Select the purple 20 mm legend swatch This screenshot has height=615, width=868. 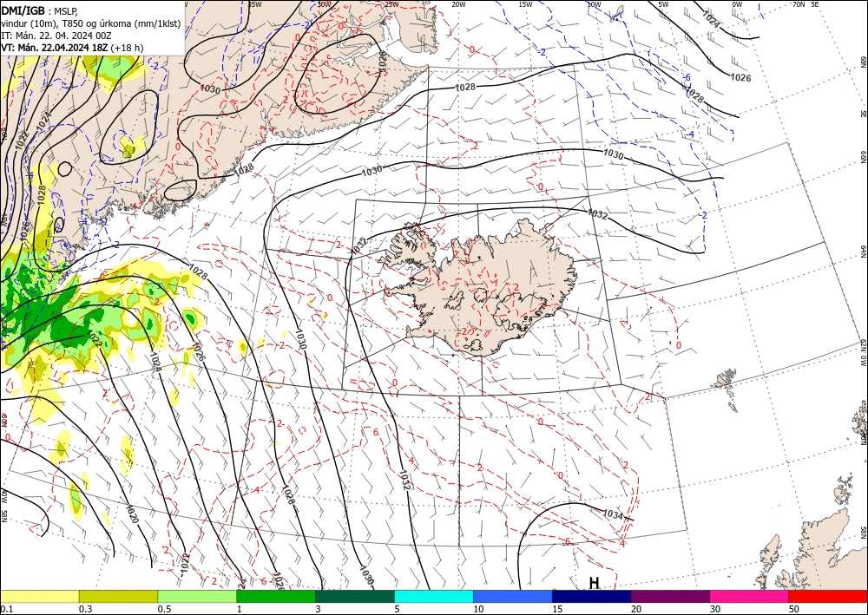(670, 596)
